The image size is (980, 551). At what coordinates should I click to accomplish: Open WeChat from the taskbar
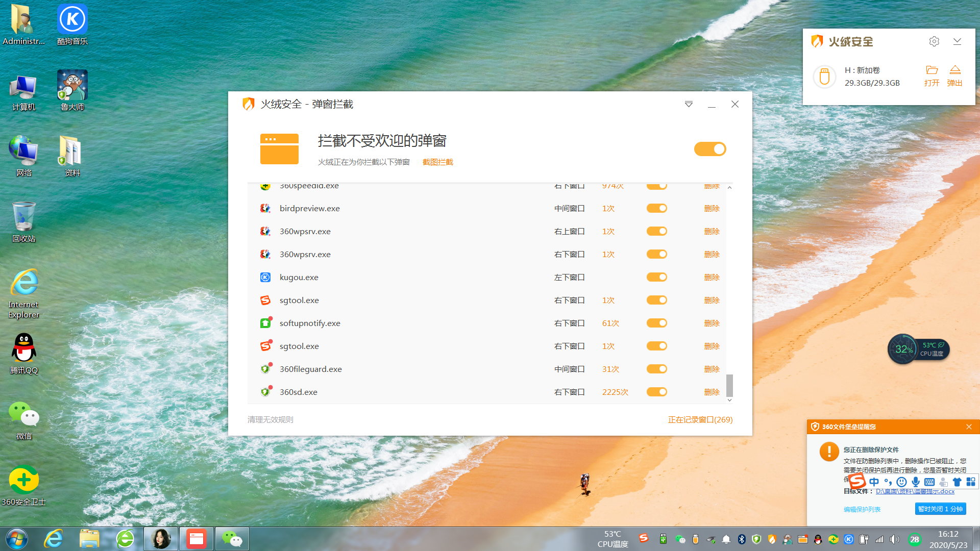(x=232, y=539)
